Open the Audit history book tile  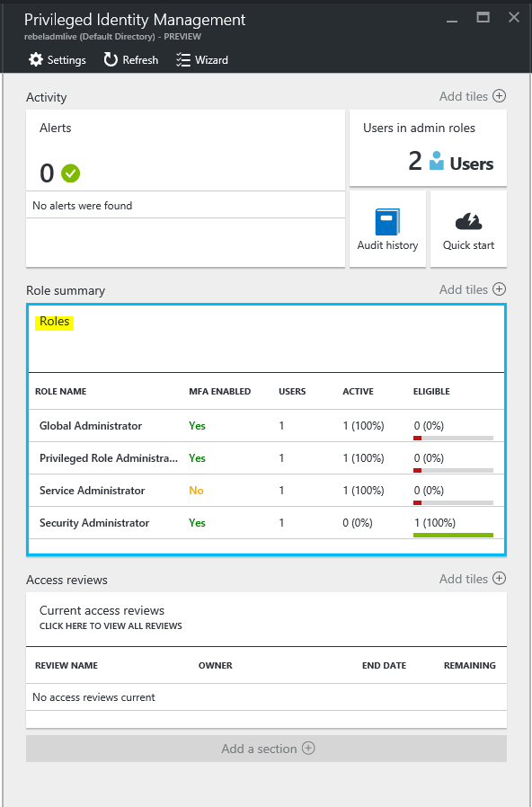[387, 229]
